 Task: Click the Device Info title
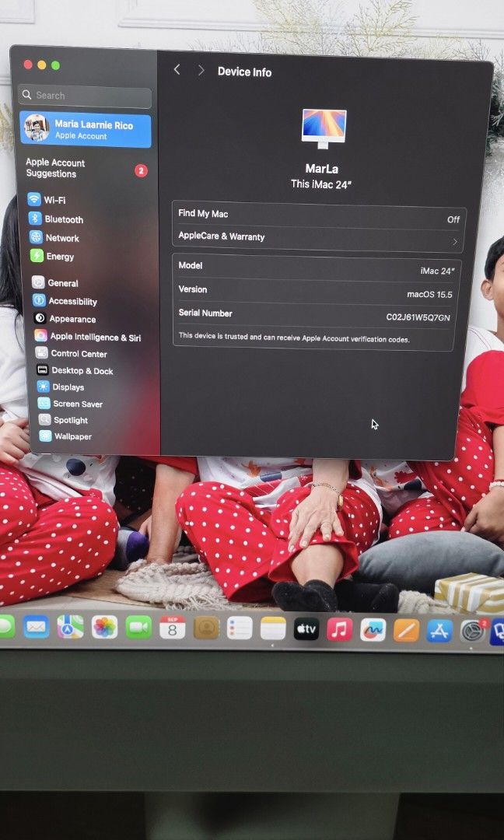[244, 72]
